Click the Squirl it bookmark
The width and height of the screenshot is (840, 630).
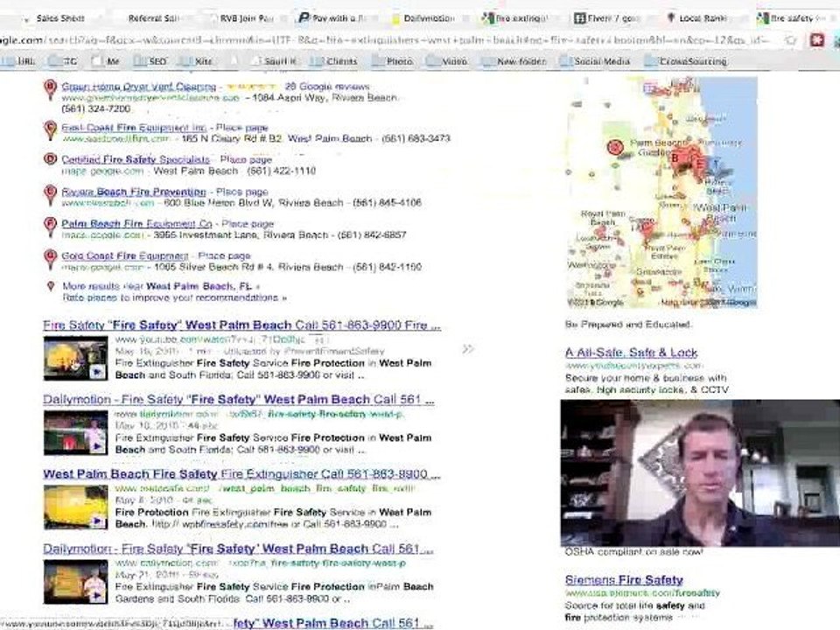click(273, 61)
